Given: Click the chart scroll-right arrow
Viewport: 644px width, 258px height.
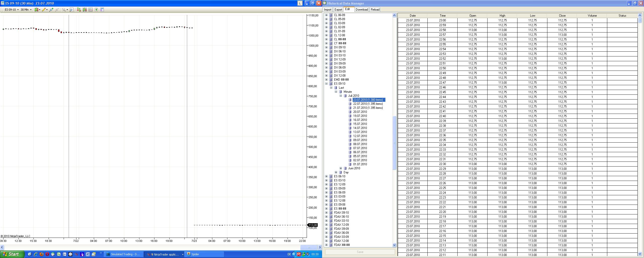Looking at the screenshot, I should point(320,247).
